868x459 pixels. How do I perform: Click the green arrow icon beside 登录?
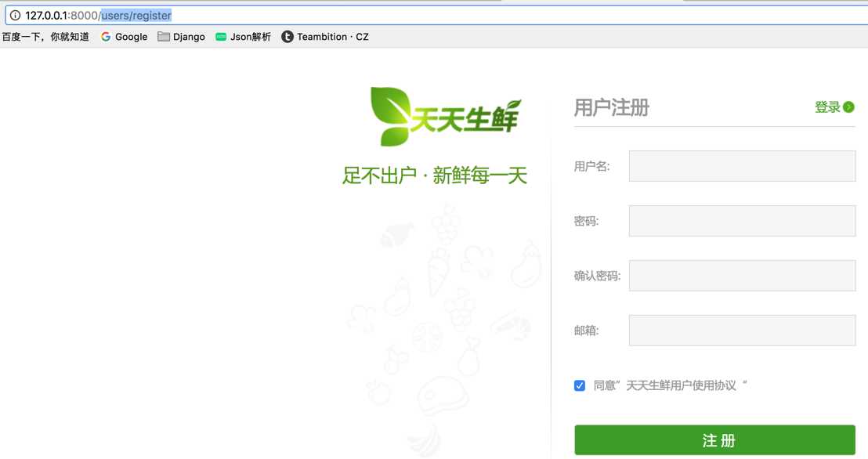tap(850, 107)
